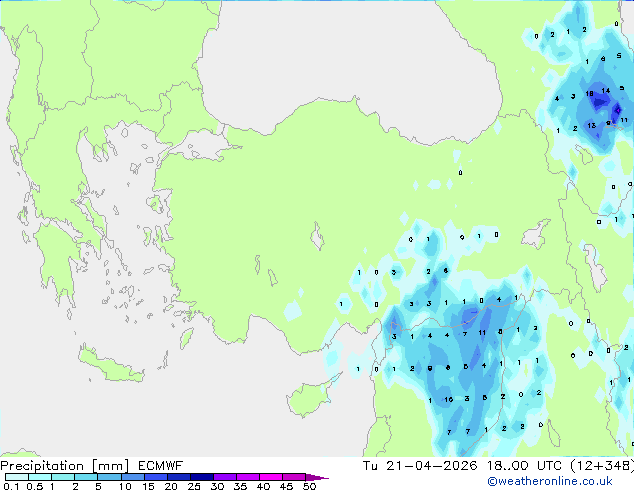This screenshot has width=634, height=490.
Task: Click the date 'Tu 21-04-2026'
Action: [420, 466]
